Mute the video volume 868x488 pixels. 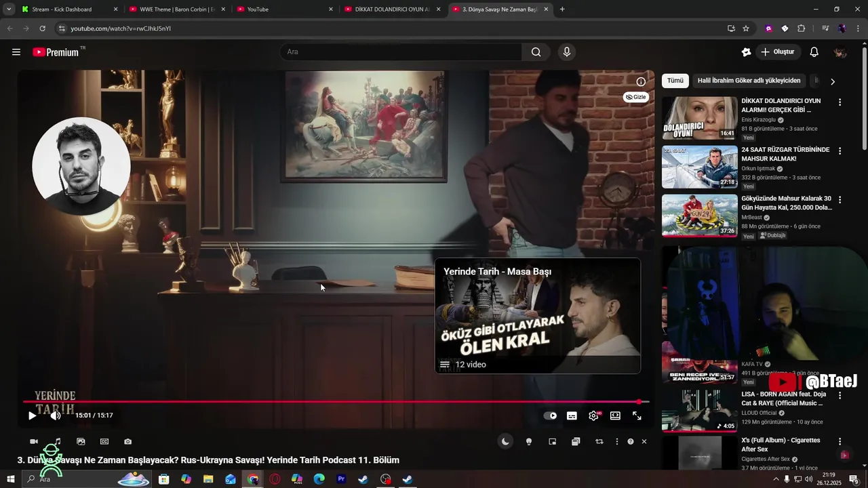tap(56, 415)
